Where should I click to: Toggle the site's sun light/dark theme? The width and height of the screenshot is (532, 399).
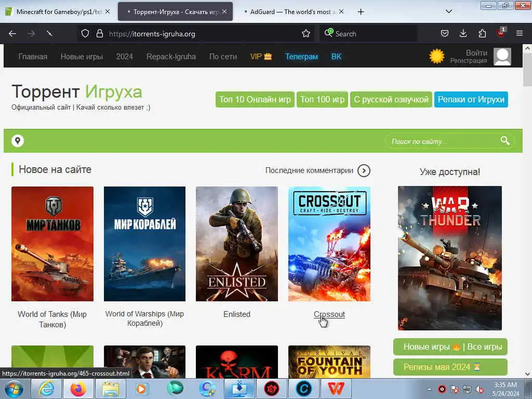click(x=436, y=56)
